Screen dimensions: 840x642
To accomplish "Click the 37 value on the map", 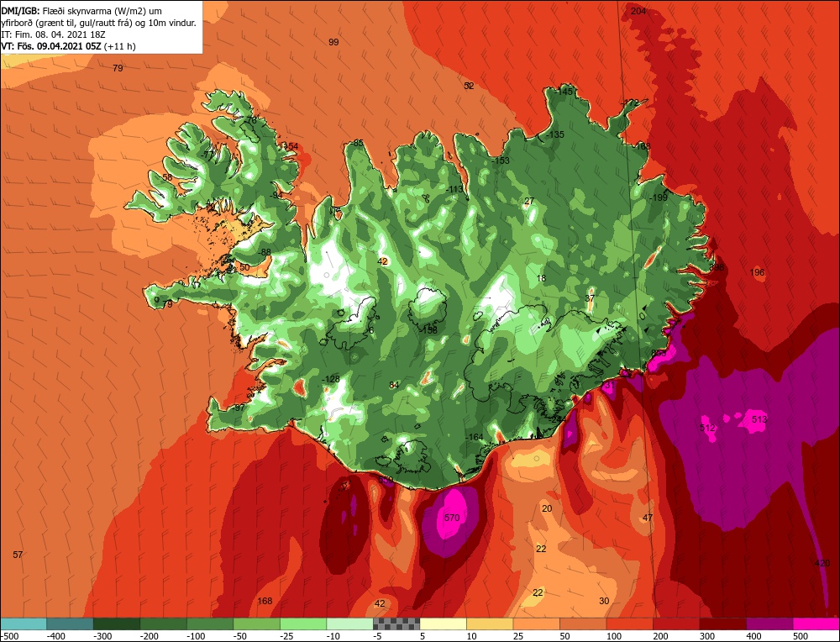I will click(x=590, y=298).
